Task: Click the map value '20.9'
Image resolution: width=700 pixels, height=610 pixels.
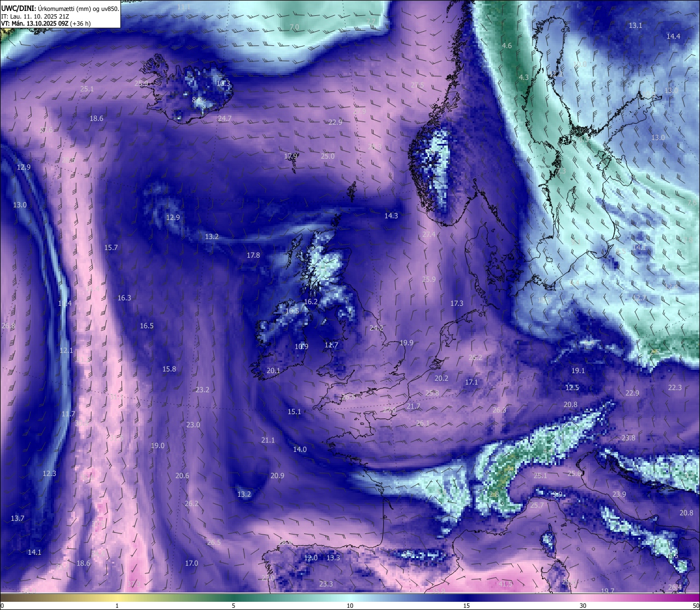Action: 277,475
